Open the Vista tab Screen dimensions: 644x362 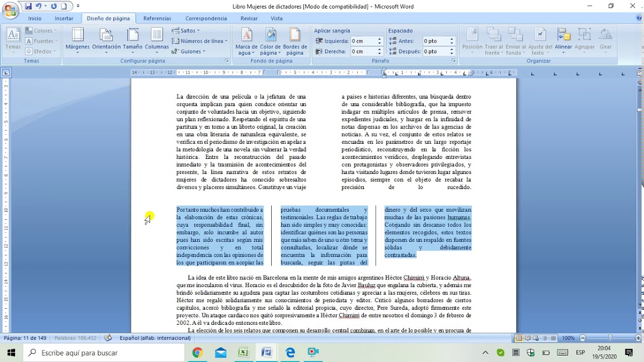(x=277, y=19)
